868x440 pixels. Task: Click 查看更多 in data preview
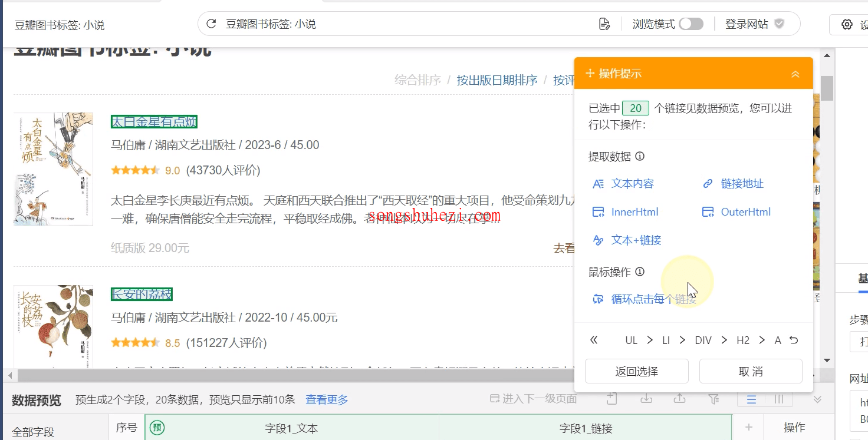pos(327,400)
